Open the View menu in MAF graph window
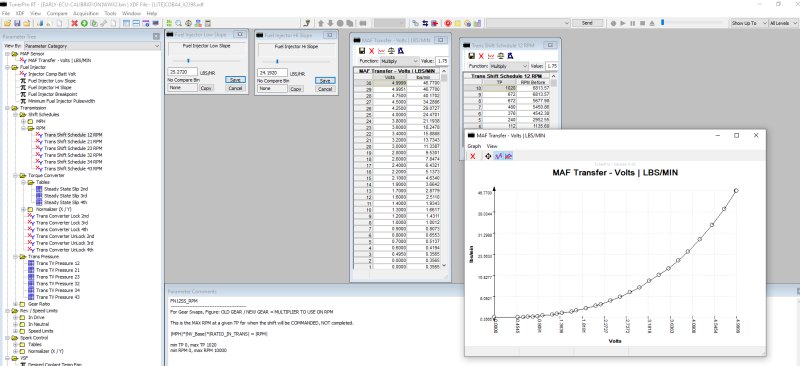 coord(492,146)
